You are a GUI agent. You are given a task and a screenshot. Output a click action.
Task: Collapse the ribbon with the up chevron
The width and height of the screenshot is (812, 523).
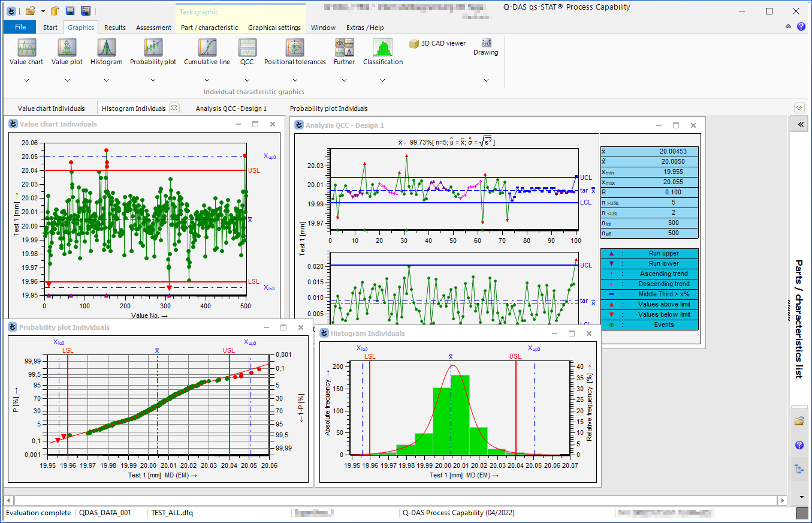click(x=789, y=27)
